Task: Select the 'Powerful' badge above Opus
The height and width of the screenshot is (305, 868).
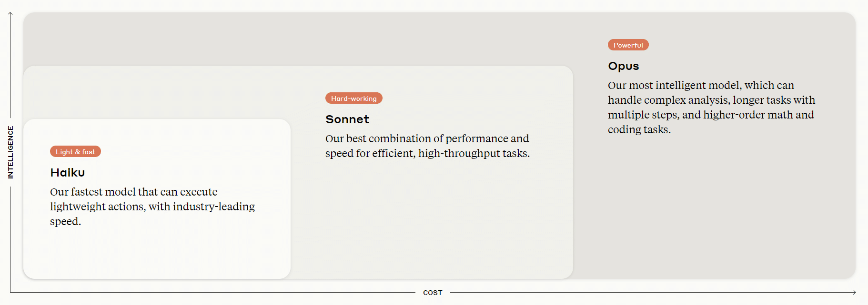Action: [628, 45]
